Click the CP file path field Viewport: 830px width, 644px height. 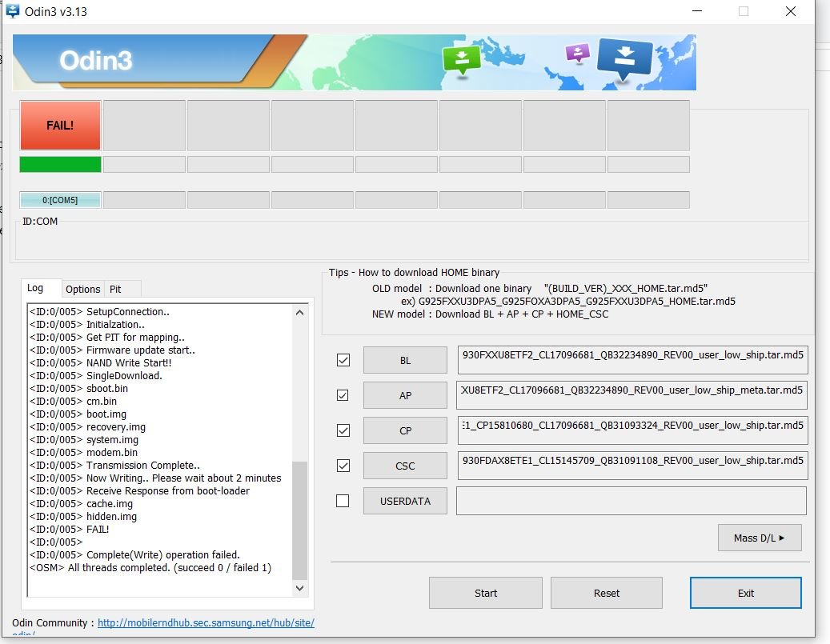632,430
